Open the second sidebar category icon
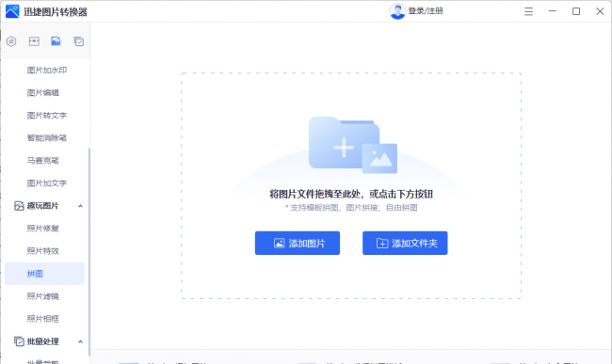Image resolution: width=612 pixels, height=364 pixels. pyautogui.click(x=34, y=41)
